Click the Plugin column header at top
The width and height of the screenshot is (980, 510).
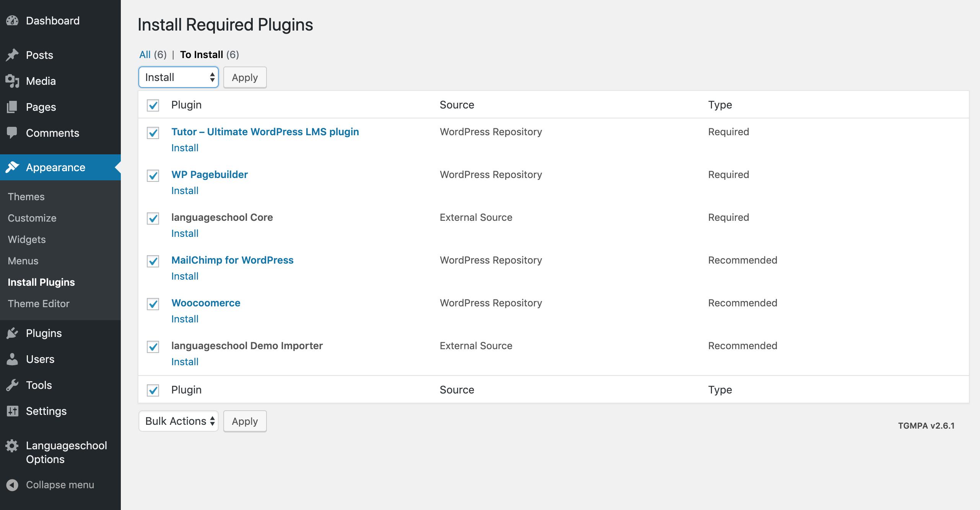[186, 105]
